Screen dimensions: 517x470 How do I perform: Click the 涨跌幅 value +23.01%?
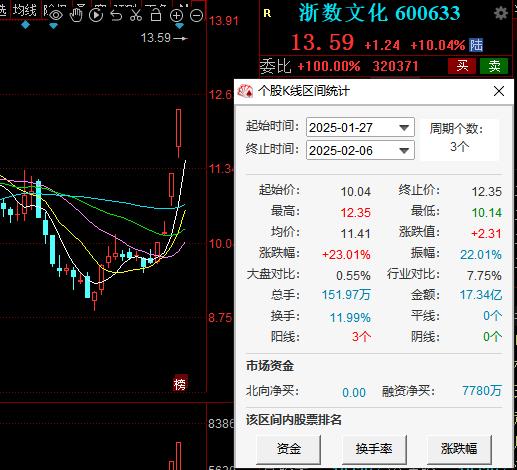[346, 255]
